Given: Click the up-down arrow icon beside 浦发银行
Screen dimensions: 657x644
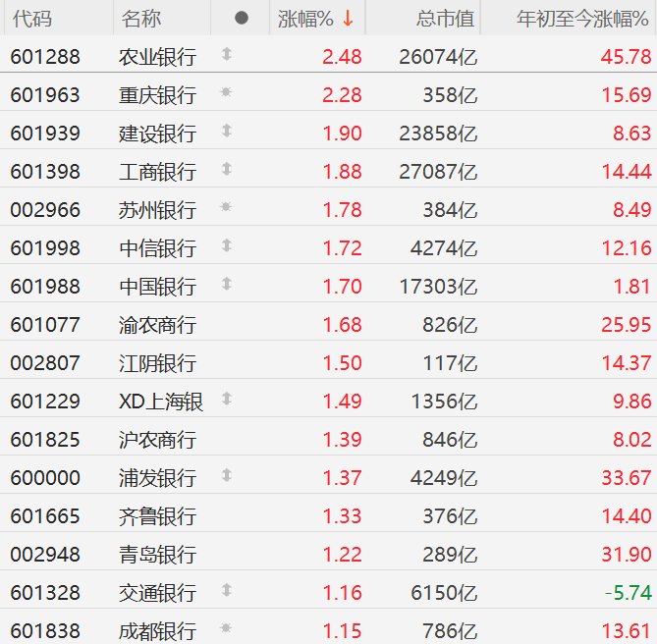Looking at the screenshot, I should coord(227,475).
